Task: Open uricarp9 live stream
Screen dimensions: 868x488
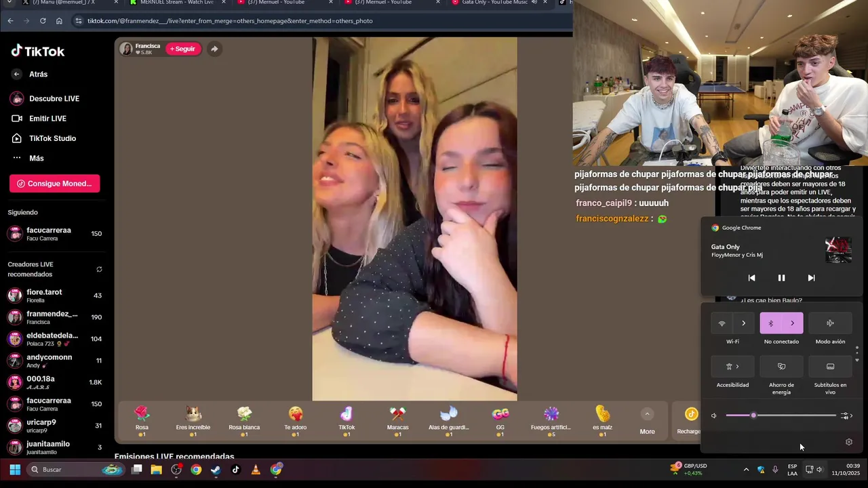Action: point(54,426)
